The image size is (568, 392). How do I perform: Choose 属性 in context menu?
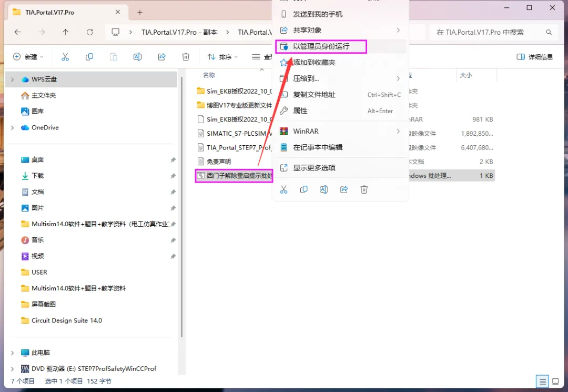click(340, 111)
